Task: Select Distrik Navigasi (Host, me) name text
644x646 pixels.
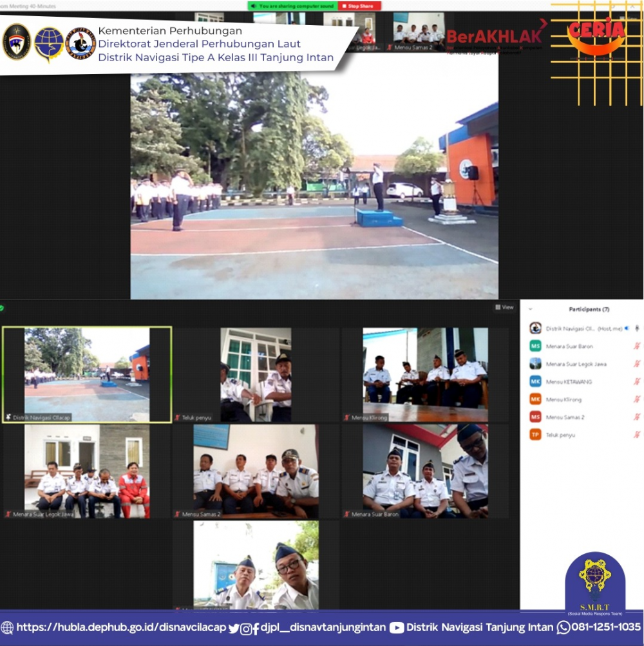Action: 584,328
